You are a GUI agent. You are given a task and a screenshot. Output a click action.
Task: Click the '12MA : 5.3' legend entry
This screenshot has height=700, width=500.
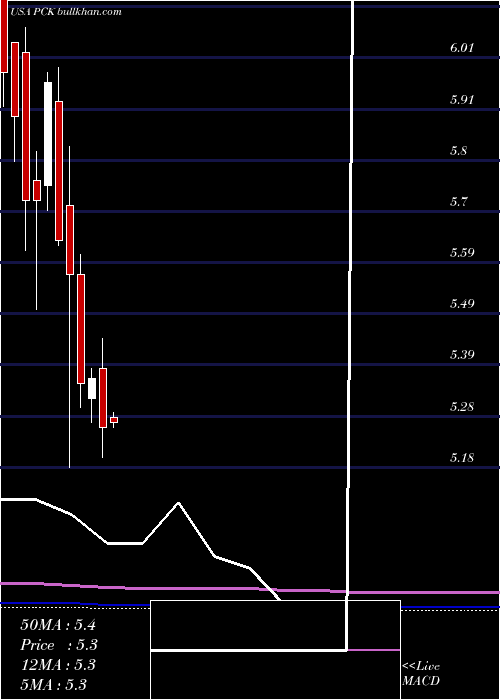(x=58, y=665)
